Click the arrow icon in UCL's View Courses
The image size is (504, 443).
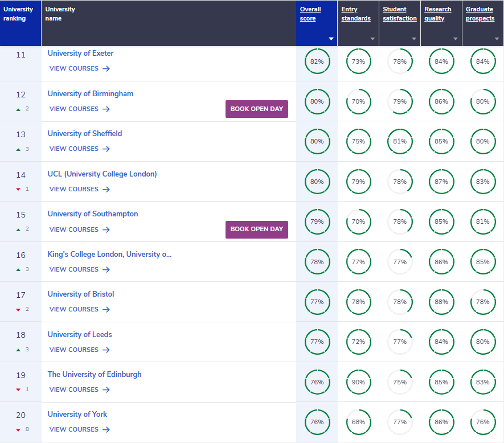pyautogui.click(x=106, y=190)
